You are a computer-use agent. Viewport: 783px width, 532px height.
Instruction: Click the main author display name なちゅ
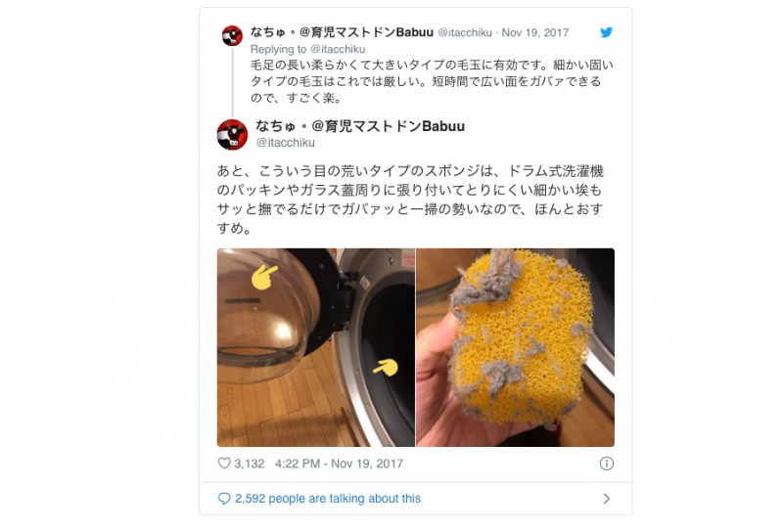(360, 126)
